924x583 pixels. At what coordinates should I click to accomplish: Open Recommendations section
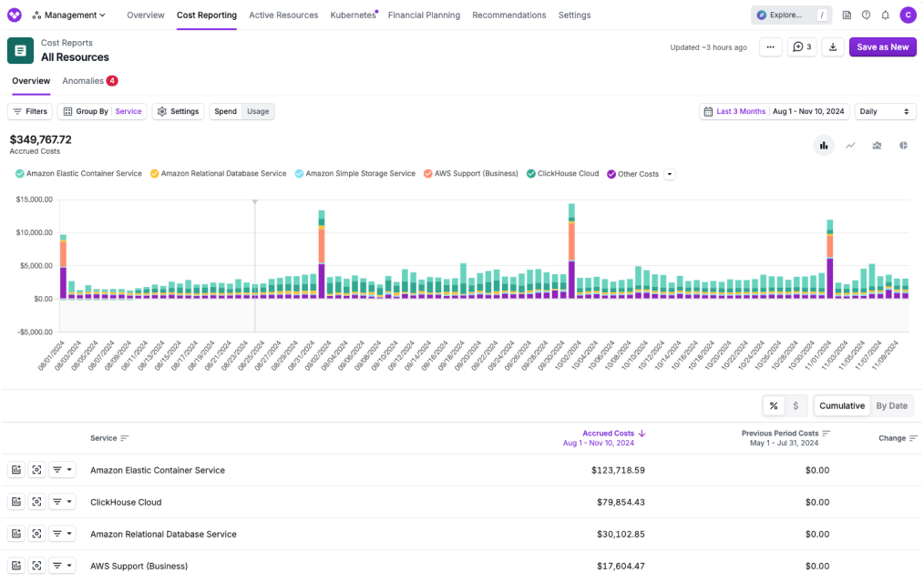point(509,15)
